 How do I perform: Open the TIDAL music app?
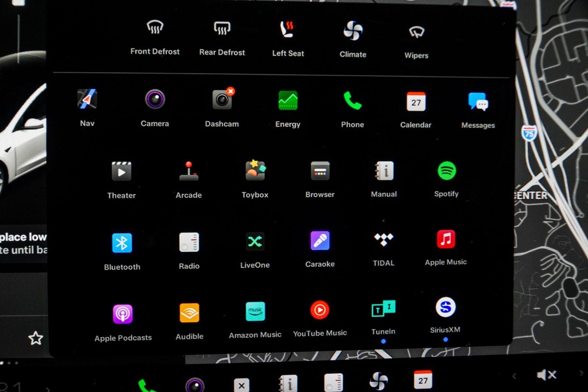coord(384,240)
